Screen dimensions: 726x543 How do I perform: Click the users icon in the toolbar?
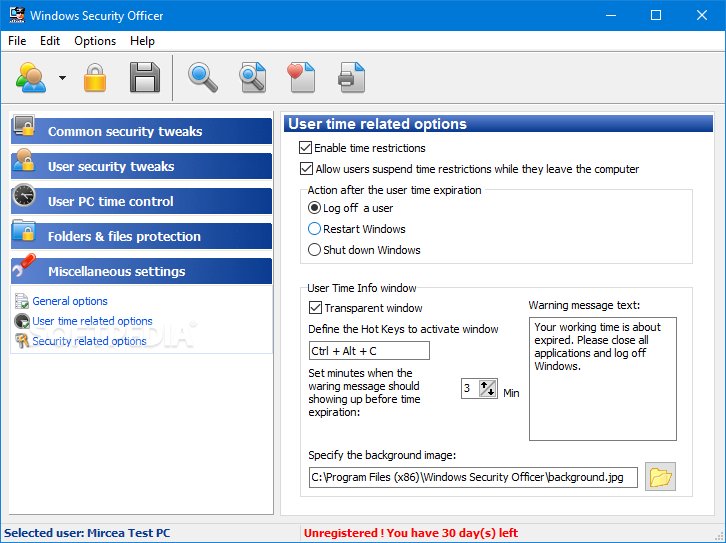[x=31, y=77]
